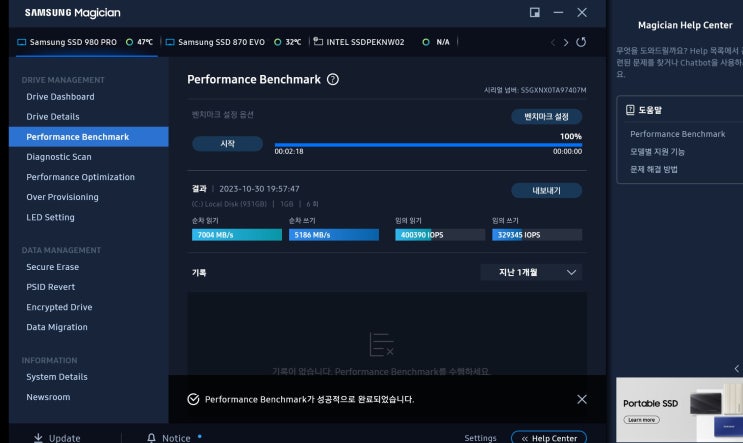Open benchmark settings with 벤치마크 설정 button
This screenshot has height=443, width=743.
click(x=546, y=117)
